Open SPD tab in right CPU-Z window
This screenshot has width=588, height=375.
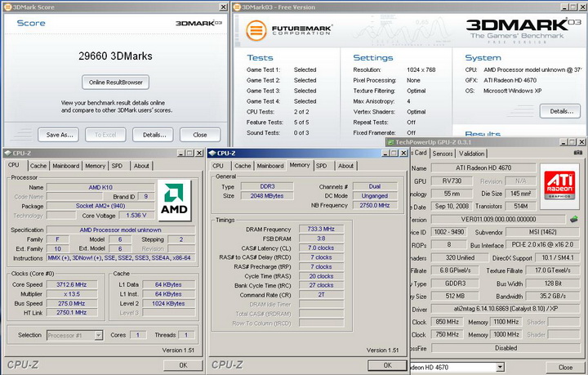click(x=322, y=166)
